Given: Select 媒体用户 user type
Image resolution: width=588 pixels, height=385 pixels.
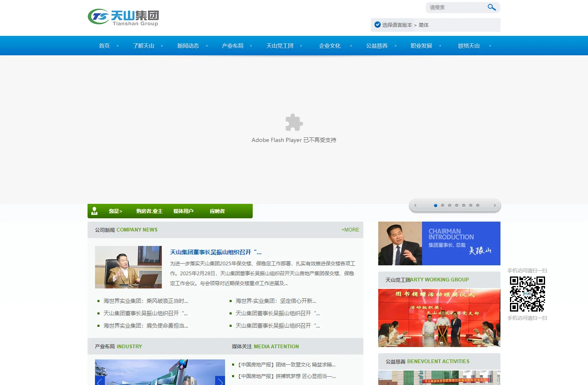Looking at the screenshot, I should pyautogui.click(x=183, y=211).
